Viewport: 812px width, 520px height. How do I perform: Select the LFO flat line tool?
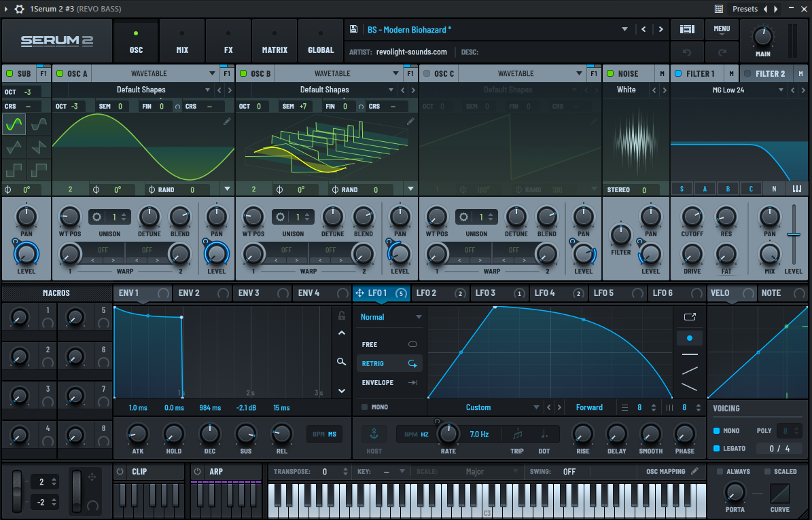[689, 354]
